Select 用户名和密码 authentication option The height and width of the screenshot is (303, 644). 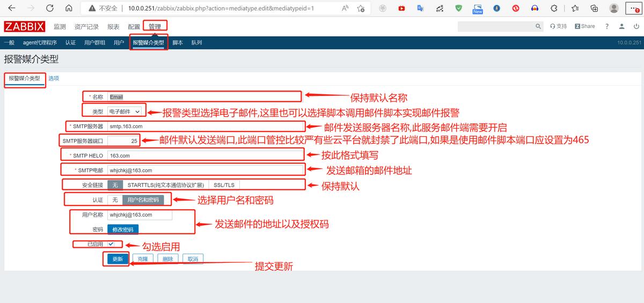(x=143, y=200)
